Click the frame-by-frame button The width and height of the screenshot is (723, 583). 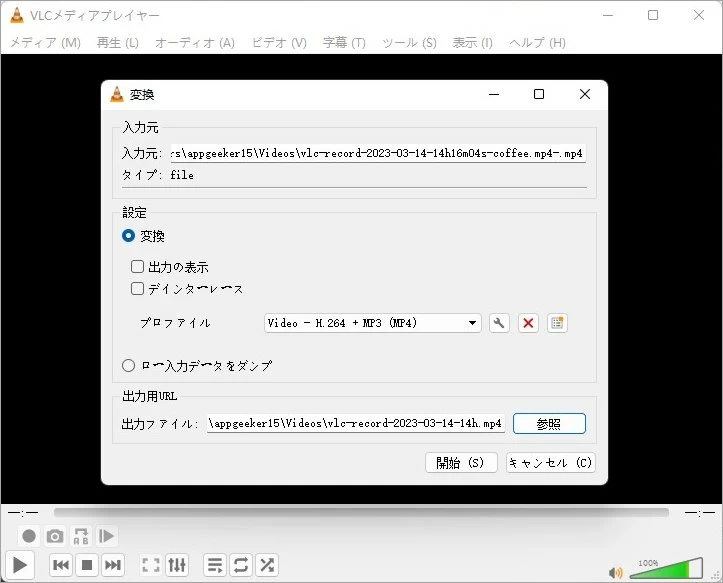click(x=107, y=536)
